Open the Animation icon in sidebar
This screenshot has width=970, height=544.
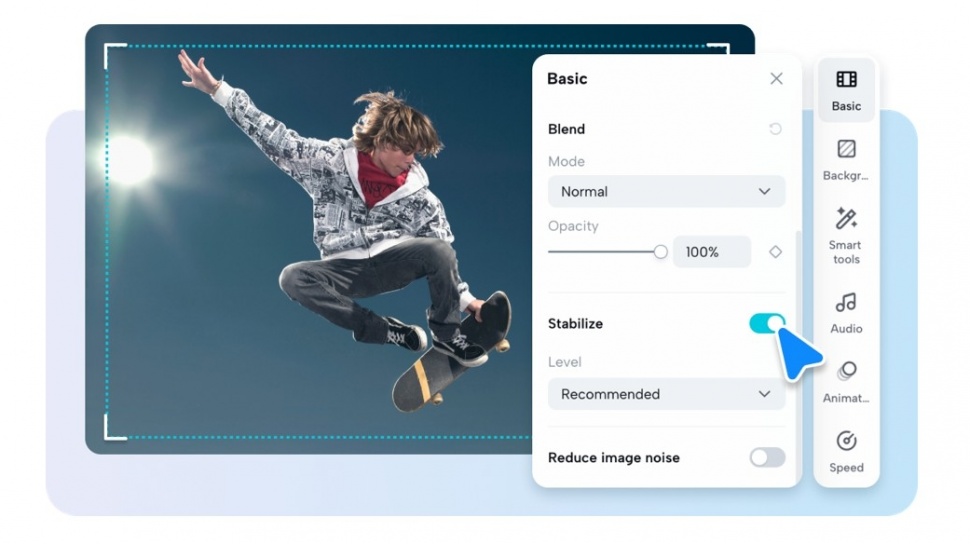point(846,371)
